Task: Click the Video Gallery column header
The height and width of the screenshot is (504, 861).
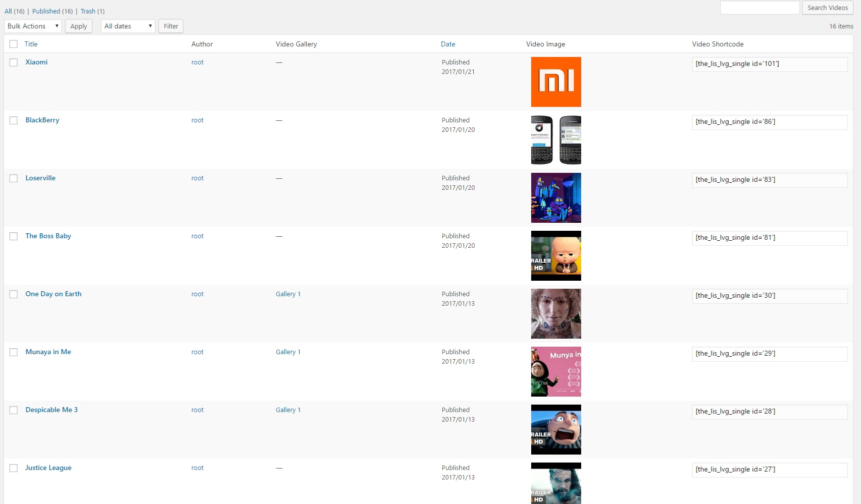Action: pyautogui.click(x=296, y=44)
